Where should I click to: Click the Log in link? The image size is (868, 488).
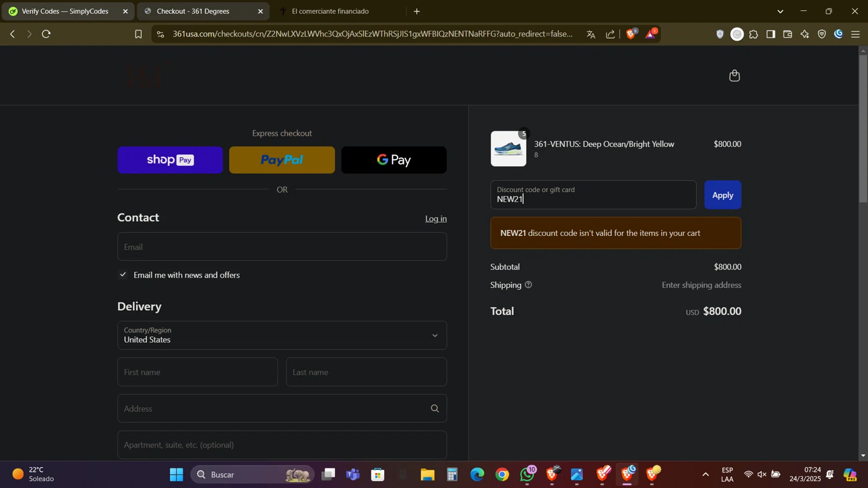click(x=436, y=219)
